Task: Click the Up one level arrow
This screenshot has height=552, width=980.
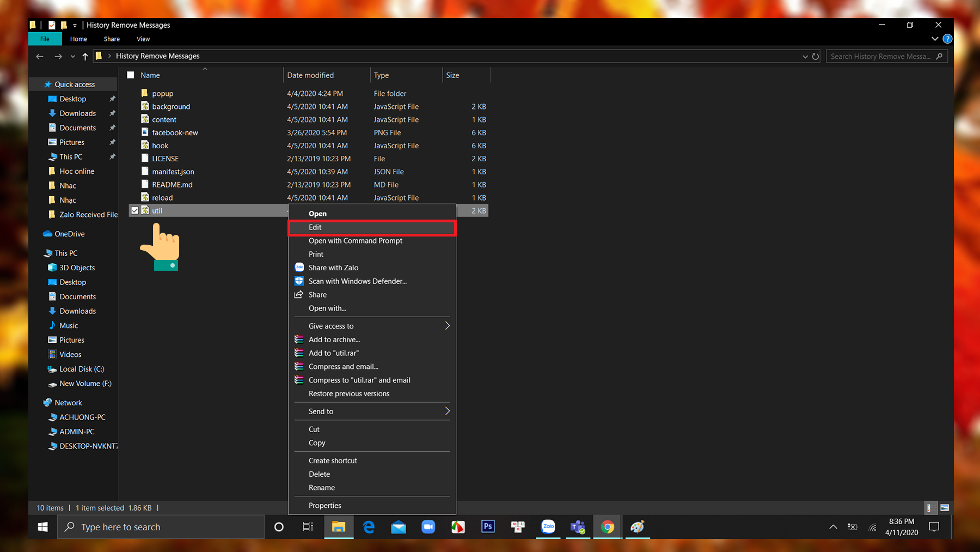Action: point(85,56)
